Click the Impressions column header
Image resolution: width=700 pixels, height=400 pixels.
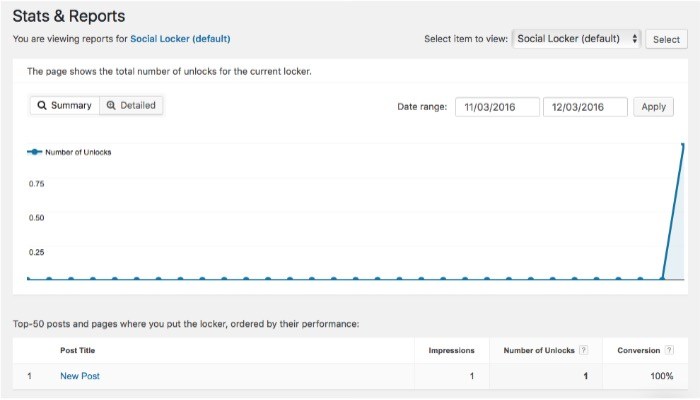point(451,351)
